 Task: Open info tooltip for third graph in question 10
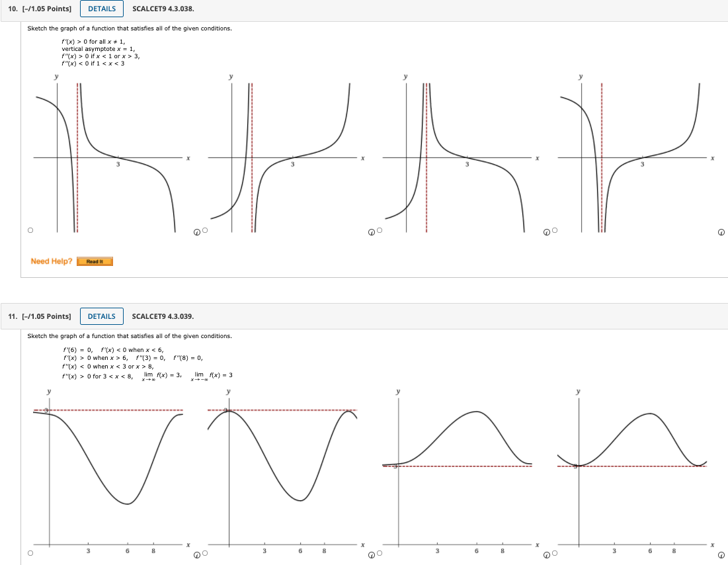(x=546, y=232)
